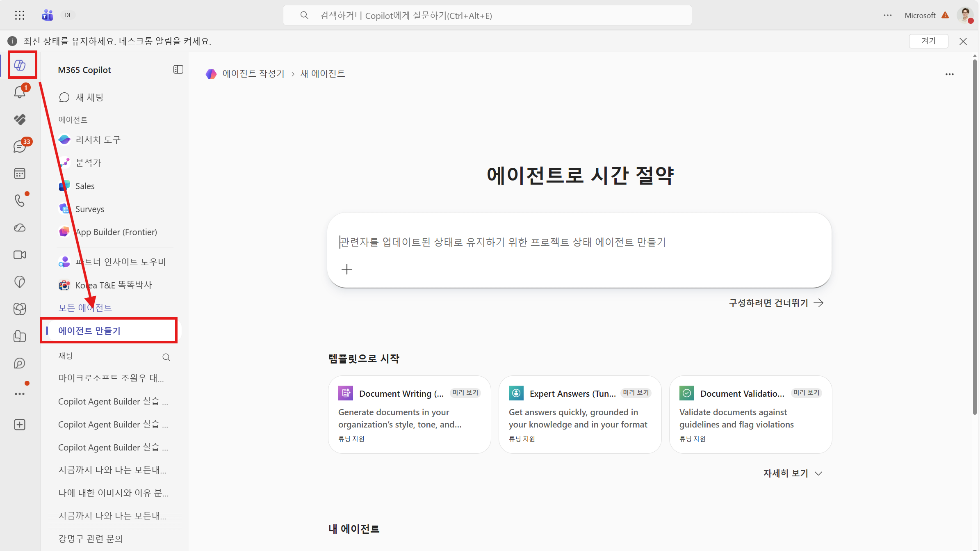Click the warning triangle by Microsoft

click(945, 15)
